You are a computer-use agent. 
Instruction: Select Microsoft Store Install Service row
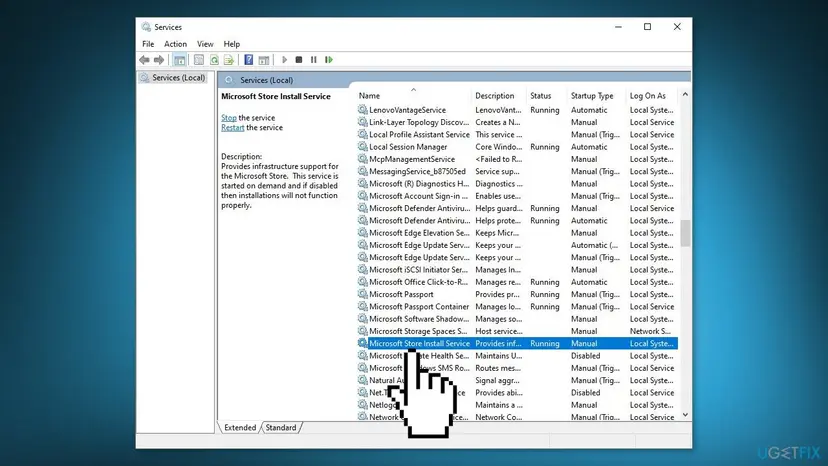[x=518, y=343]
